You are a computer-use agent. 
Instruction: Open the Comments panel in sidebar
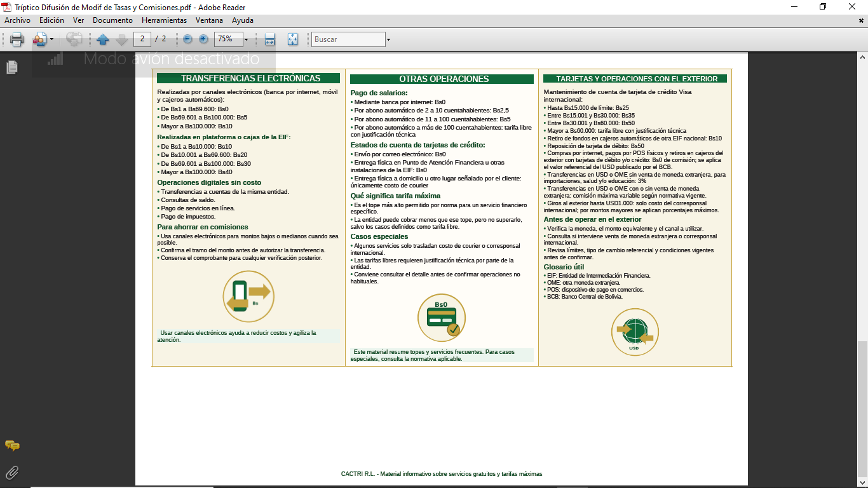[12, 446]
